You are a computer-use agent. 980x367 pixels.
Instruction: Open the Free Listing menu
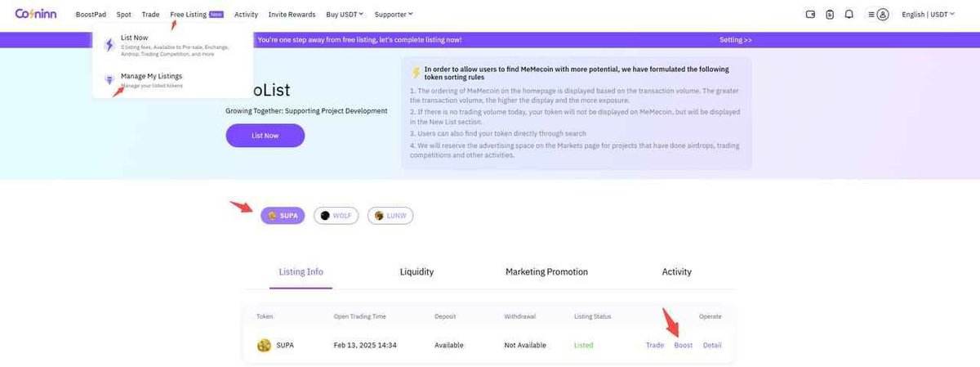pos(188,14)
